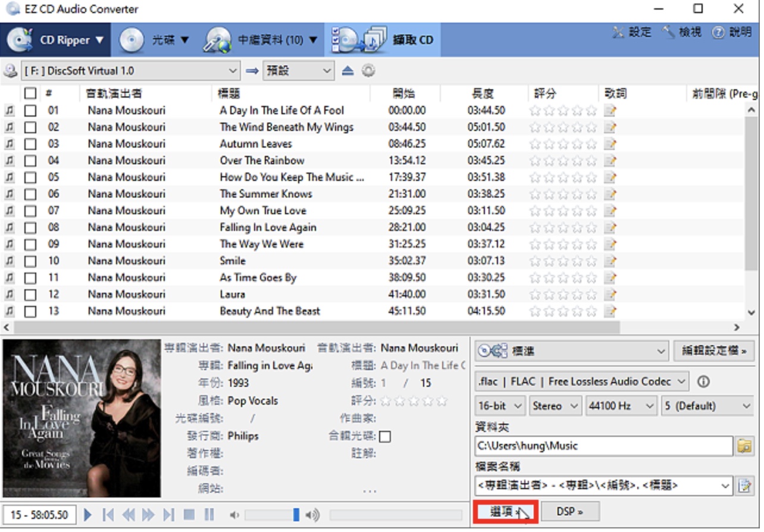
Task: Open the 44100 Hz sample rate dropdown
Action: (621, 407)
